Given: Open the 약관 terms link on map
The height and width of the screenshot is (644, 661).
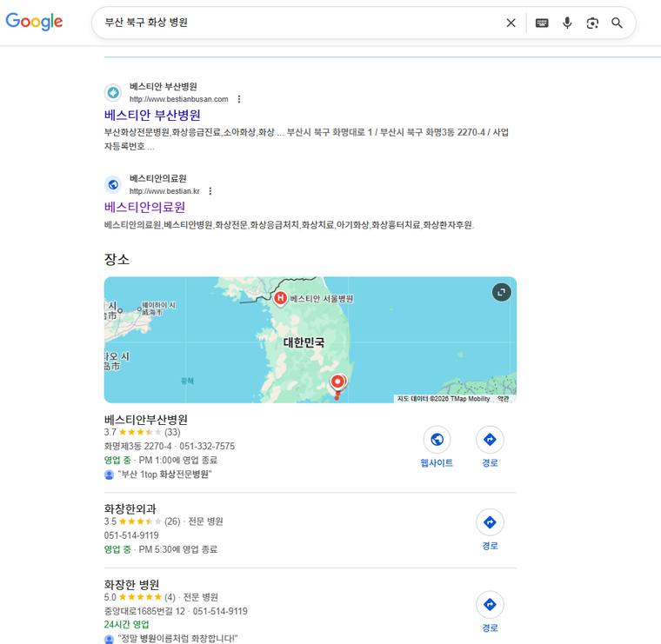Looking at the screenshot, I should pos(503,398).
